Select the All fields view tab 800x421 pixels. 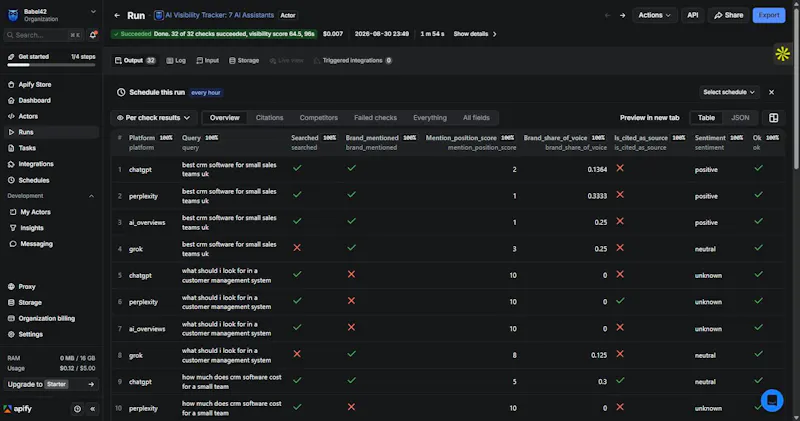(476, 118)
